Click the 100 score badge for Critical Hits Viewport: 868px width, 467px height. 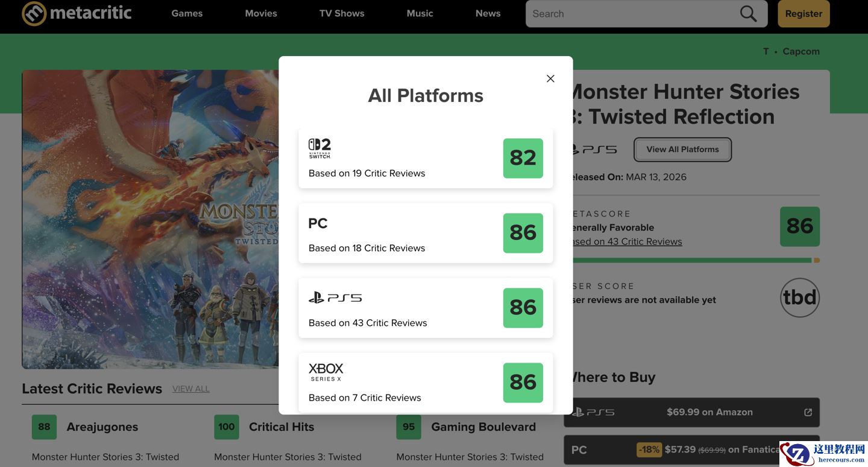point(227,427)
